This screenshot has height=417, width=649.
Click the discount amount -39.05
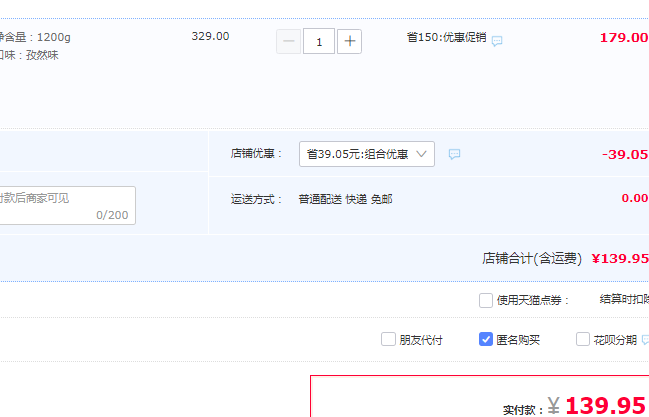[625, 154]
